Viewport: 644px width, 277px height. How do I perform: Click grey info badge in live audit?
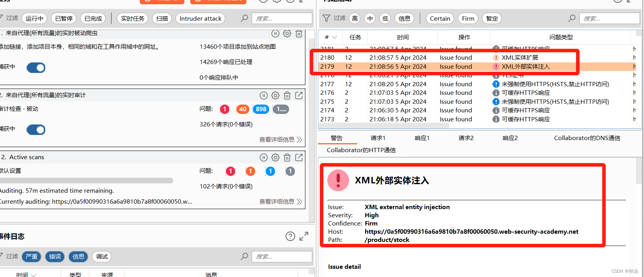[281, 109]
